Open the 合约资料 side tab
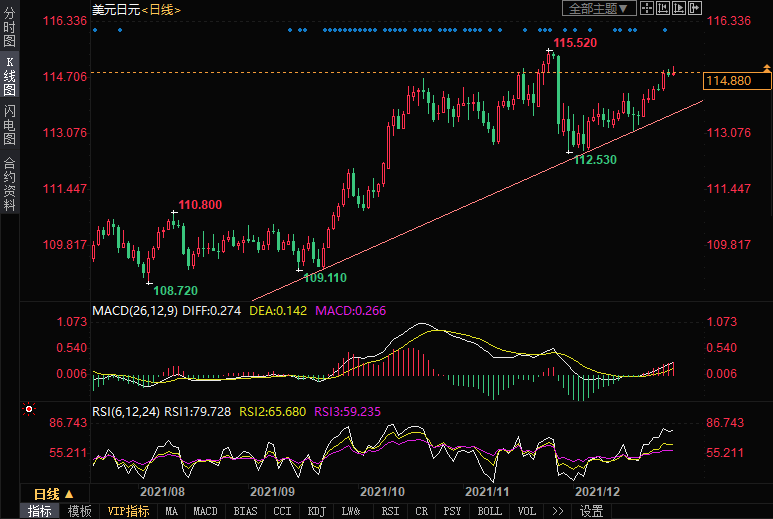 point(10,183)
